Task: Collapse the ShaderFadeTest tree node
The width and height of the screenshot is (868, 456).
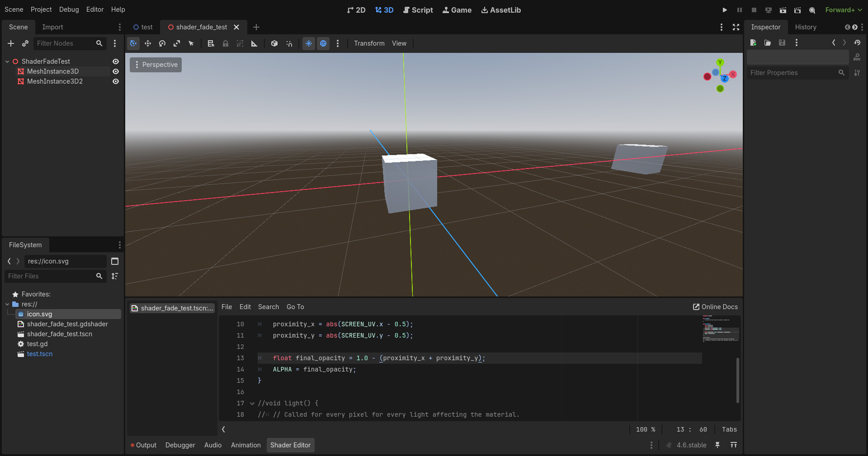Action: tap(7, 61)
